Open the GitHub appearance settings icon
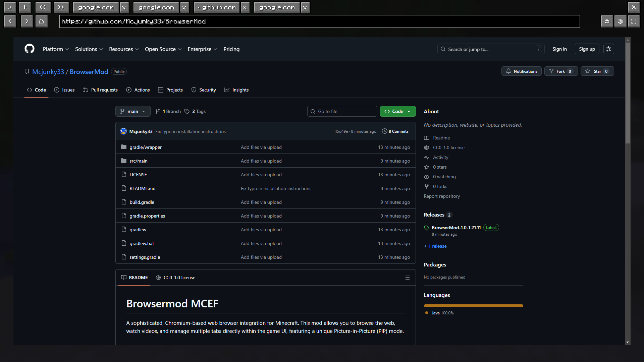Viewport: 644px width, 362px height. tap(608, 49)
